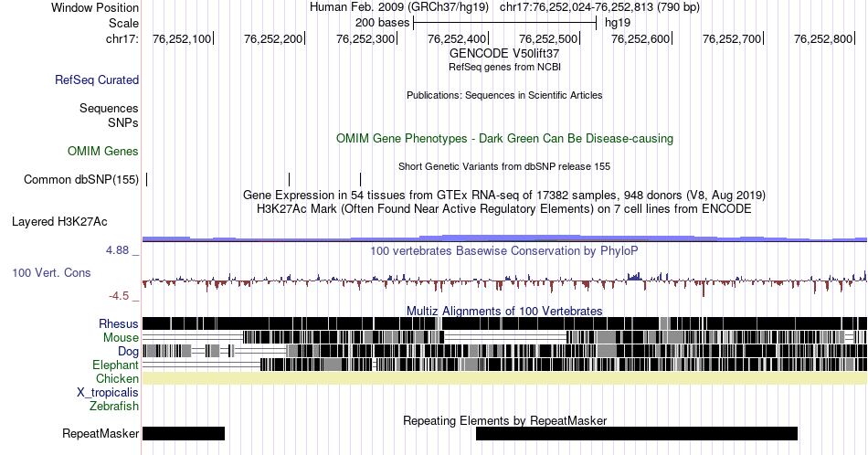The width and height of the screenshot is (868, 455).
Task: Open the OMIM Genes track label
Action: tap(103, 151)
